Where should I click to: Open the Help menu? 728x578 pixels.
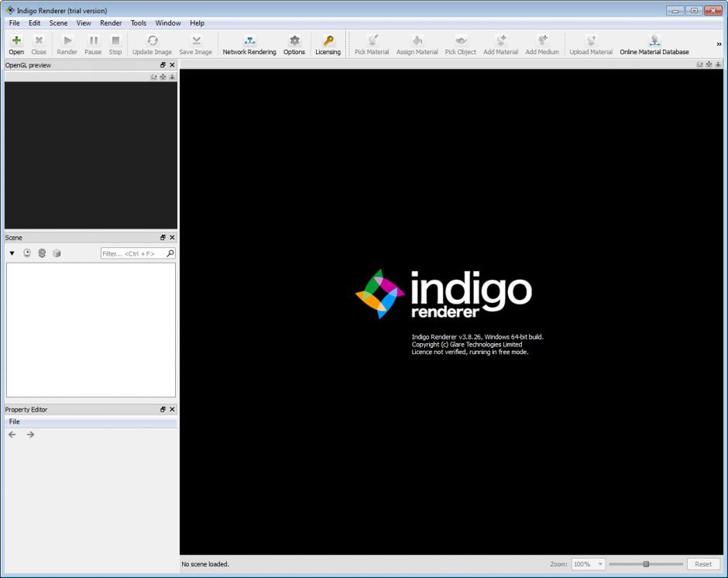(x=197, y=22)
